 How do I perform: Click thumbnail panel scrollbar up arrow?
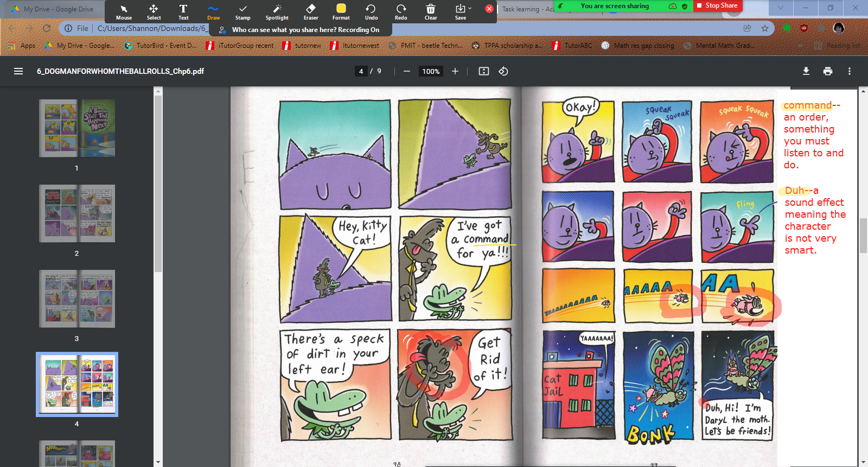coord(158,91)
